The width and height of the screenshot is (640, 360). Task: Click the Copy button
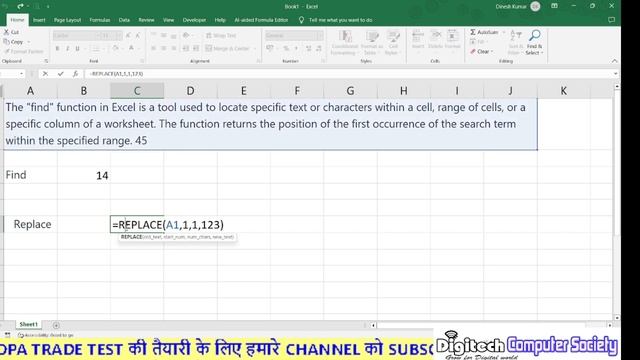tap(13, 42)
